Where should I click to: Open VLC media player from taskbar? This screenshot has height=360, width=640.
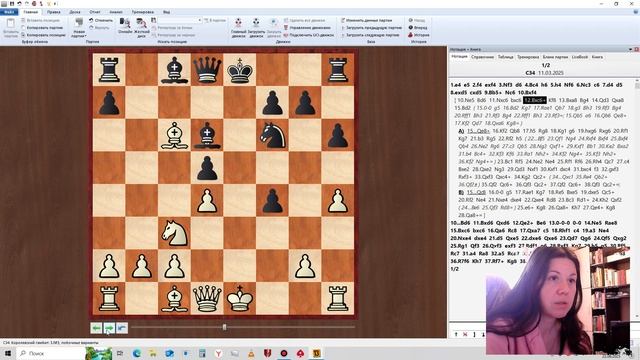pyautogui.click(x=251, y=353)
